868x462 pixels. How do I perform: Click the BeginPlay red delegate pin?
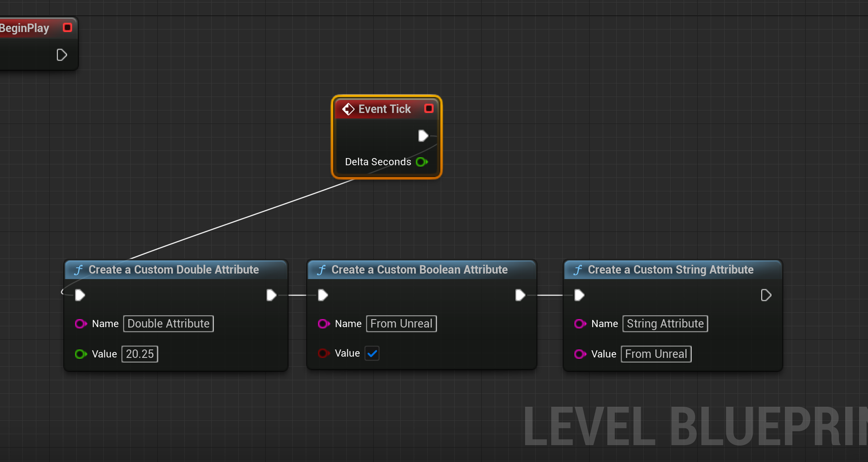[67, 28]
